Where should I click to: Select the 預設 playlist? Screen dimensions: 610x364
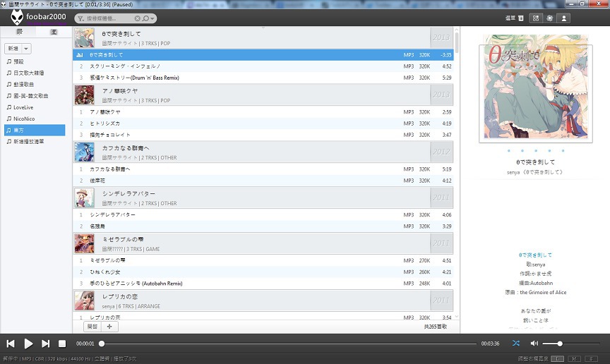[35, 61]
